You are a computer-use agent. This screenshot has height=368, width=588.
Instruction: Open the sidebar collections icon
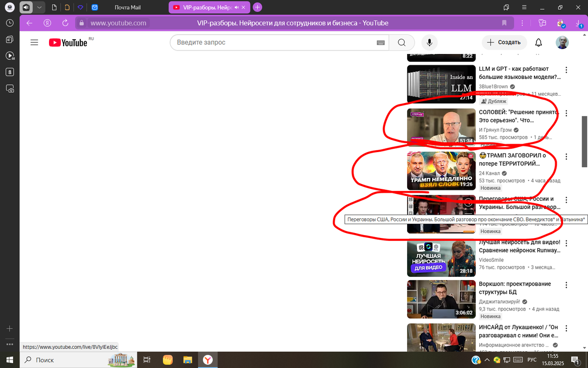pyautogui.click(x=10, y=39)
